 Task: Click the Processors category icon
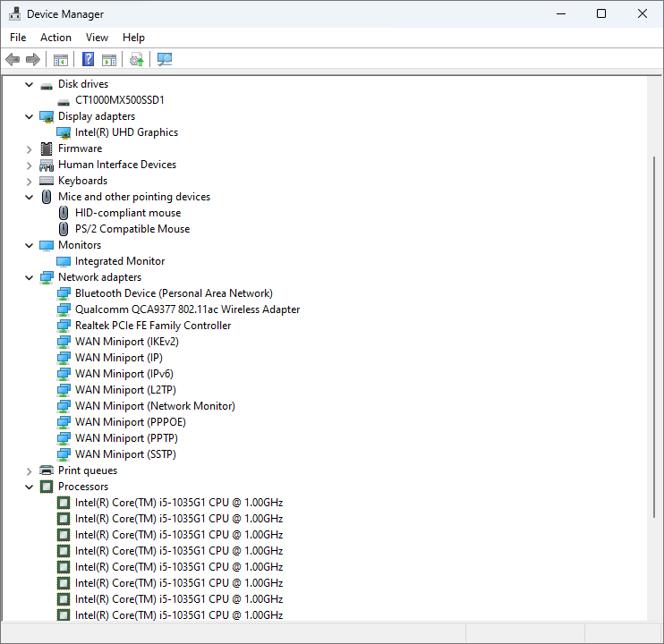coord(47,487)
